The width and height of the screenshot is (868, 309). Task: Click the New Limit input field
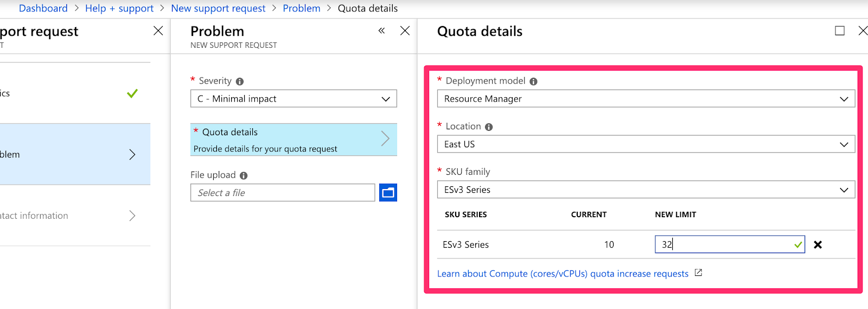[x=724, y=245]
